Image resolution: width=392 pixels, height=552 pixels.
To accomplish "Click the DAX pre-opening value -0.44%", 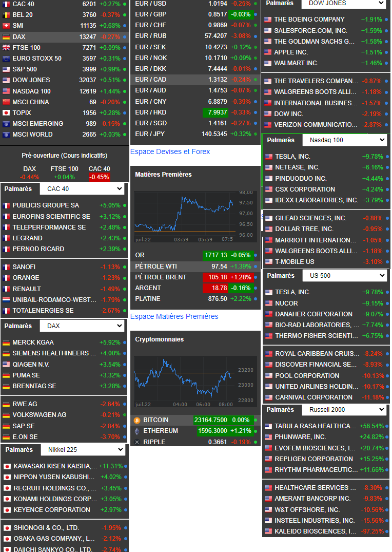I will point(30,177).
